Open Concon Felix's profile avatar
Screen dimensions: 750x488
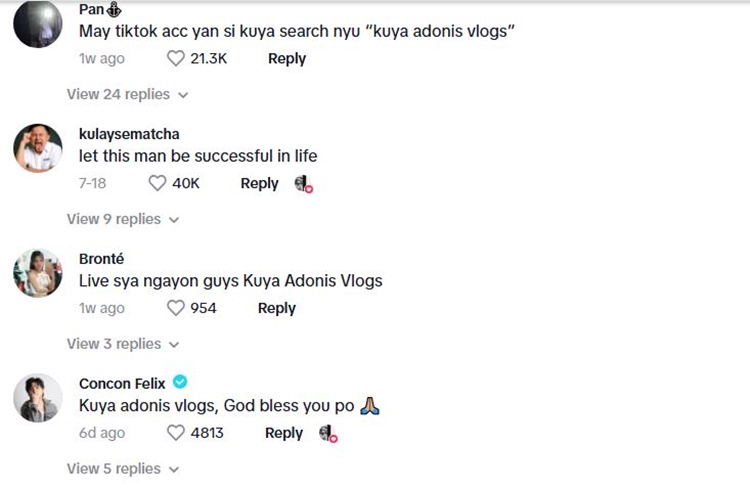click(x=38, y=398)
